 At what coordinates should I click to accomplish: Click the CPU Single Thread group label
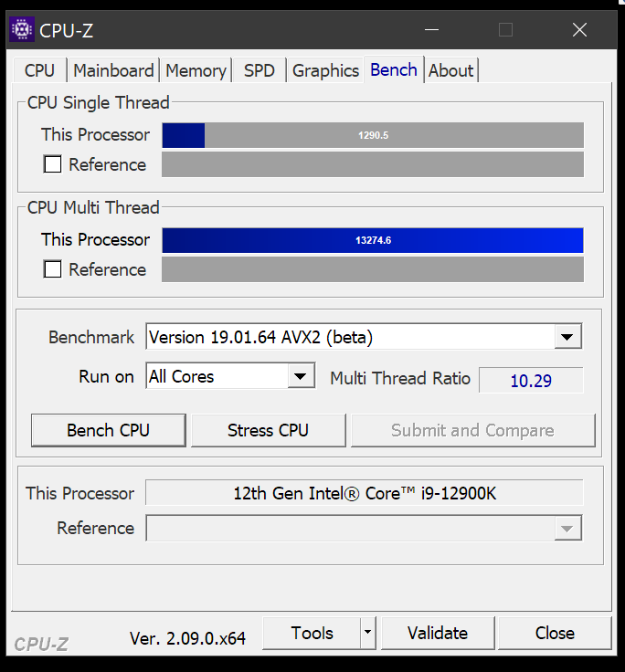99,103
